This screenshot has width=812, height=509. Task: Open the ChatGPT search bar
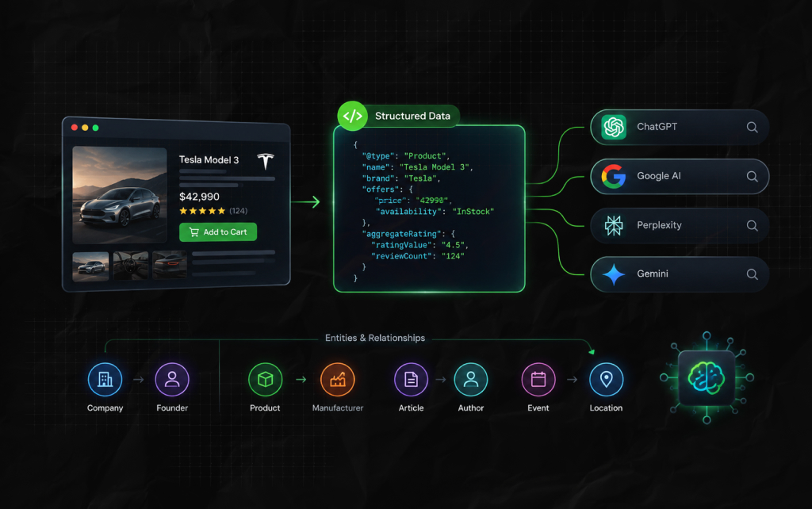680,127
